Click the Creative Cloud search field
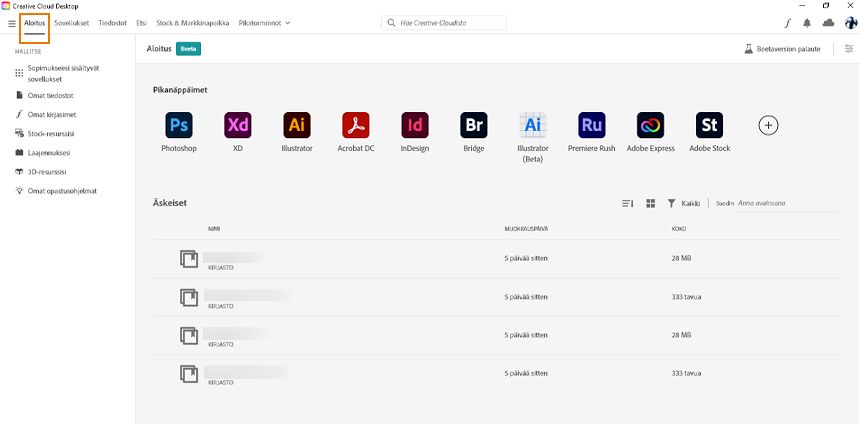859x424 pixels. point(444,23)
